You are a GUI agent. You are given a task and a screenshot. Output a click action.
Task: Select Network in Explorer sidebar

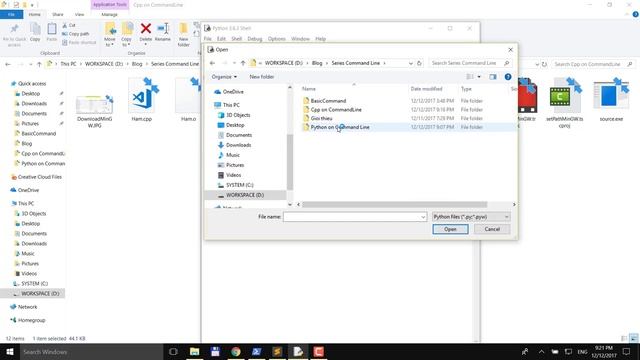pos(24,307)
